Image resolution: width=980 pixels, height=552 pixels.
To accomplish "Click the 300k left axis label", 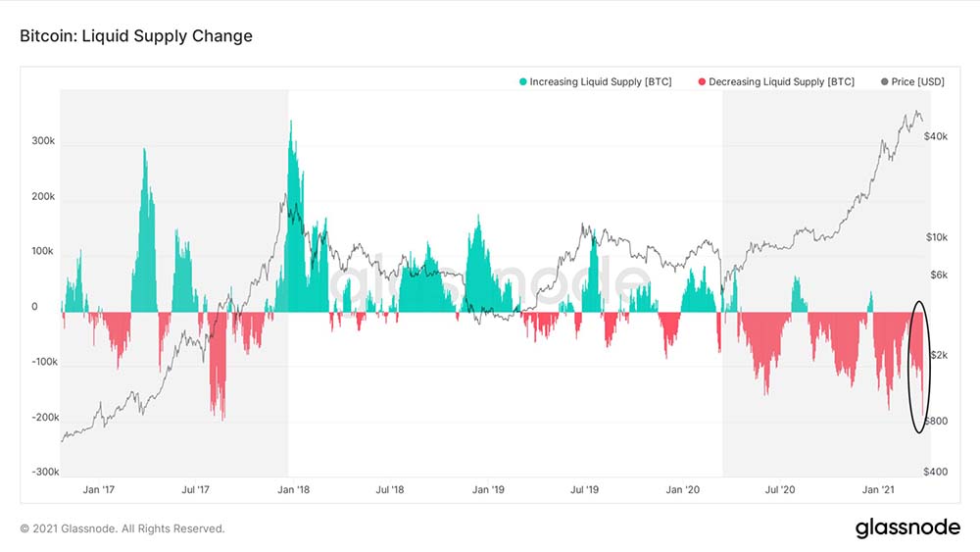I will point(43,141).
